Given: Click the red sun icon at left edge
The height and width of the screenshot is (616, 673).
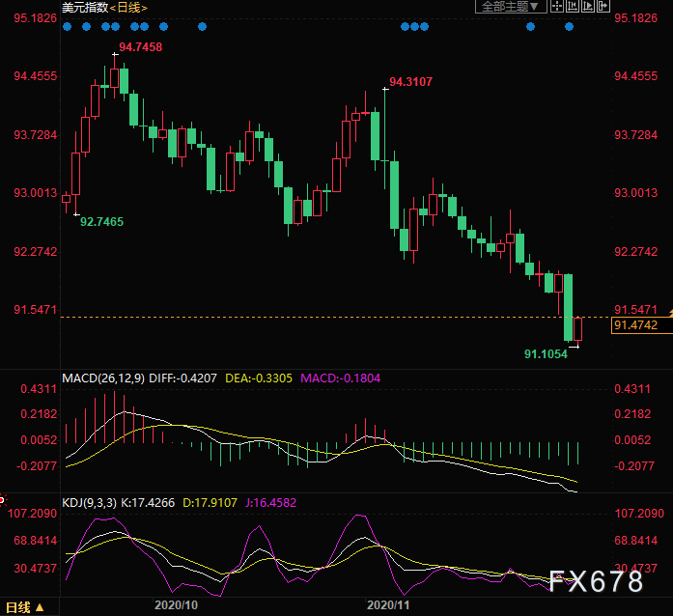Looking at the screenshot, I should (x=3, y=500).
